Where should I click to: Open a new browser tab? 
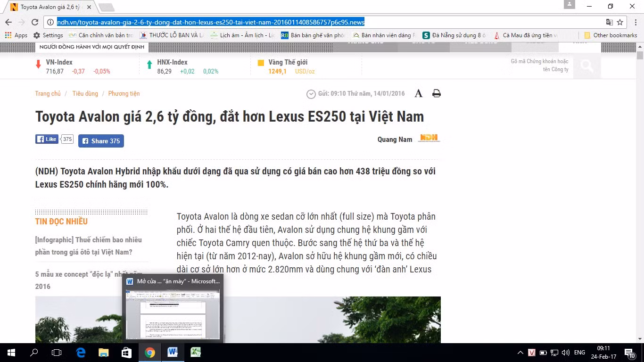tap(106, 7)
